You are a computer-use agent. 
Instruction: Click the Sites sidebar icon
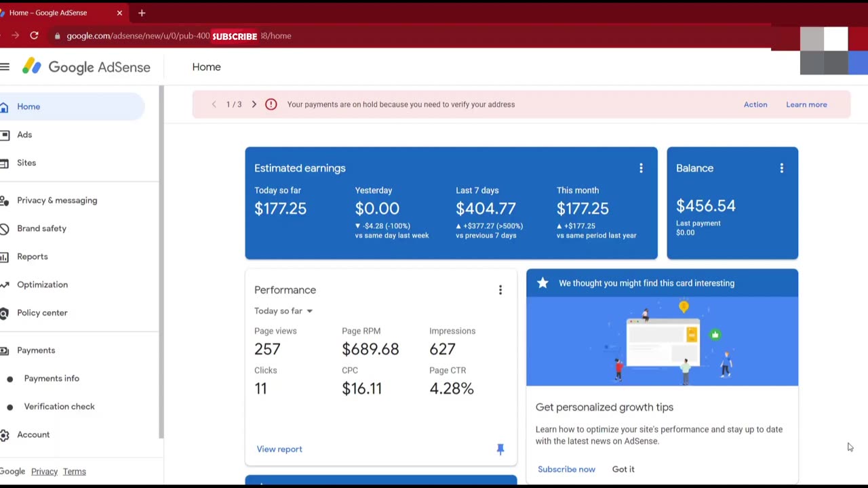[4, 163]
